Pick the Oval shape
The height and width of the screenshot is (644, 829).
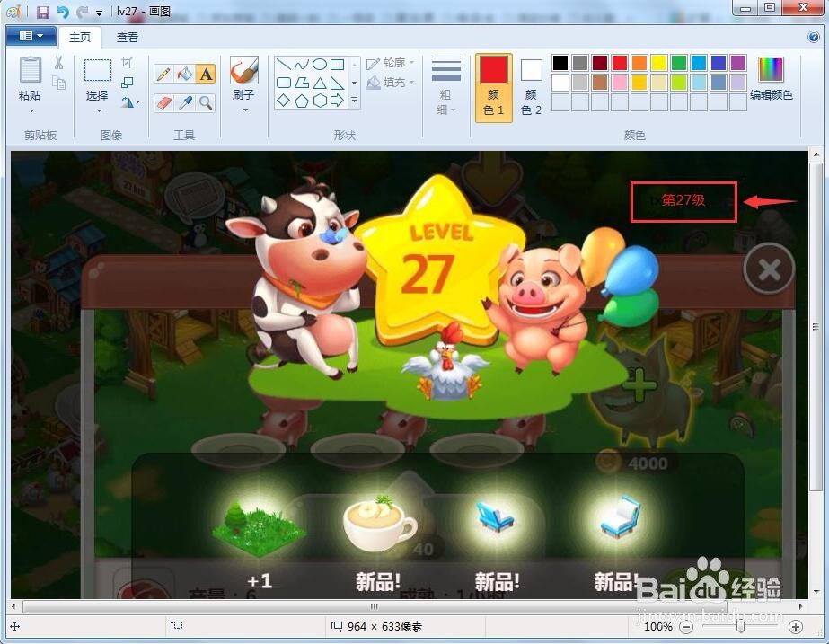(320, 65)
